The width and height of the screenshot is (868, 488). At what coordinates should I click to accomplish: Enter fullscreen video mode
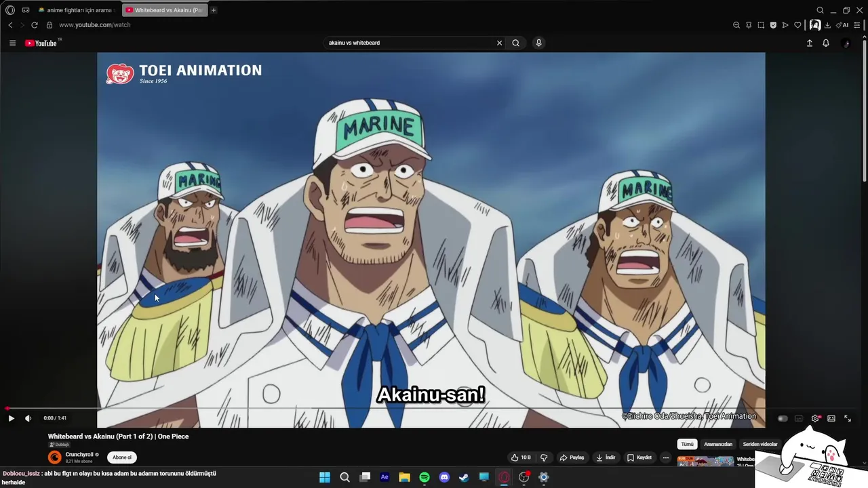pyautogui.click(x=848, y=418)
